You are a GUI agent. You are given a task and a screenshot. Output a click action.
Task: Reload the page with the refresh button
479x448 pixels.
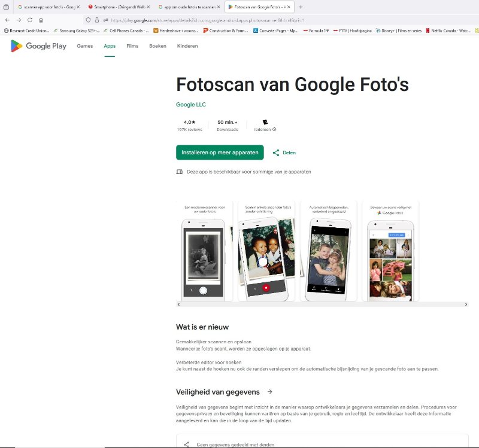tap(29, 20)
